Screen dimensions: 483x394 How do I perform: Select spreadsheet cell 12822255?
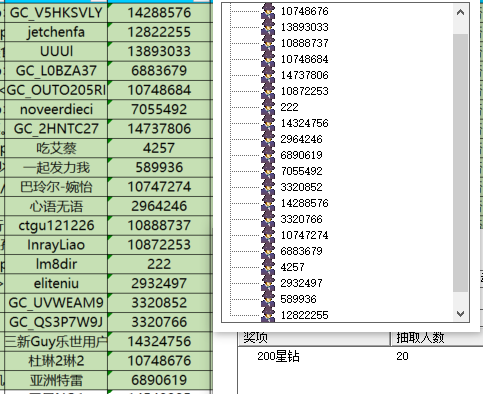pos(160,32)
